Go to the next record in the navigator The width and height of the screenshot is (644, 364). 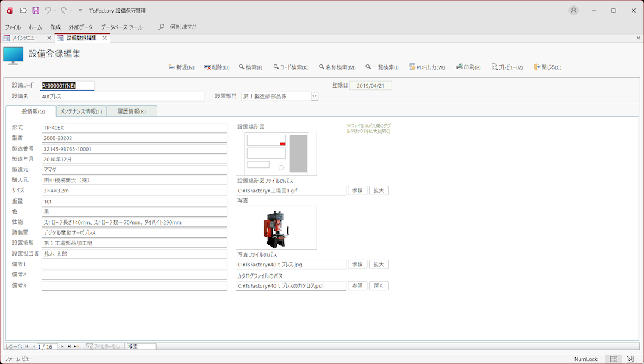coord(62,346)
